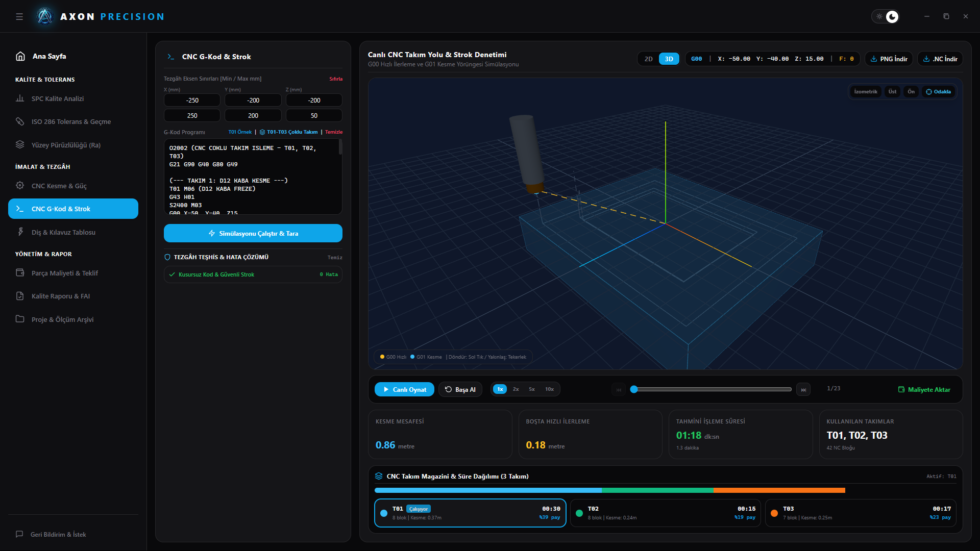Click the Proje & Ölçüm Arşivi folder icon
The height and width of the screenshot is (551, 980).
(20, 319)
